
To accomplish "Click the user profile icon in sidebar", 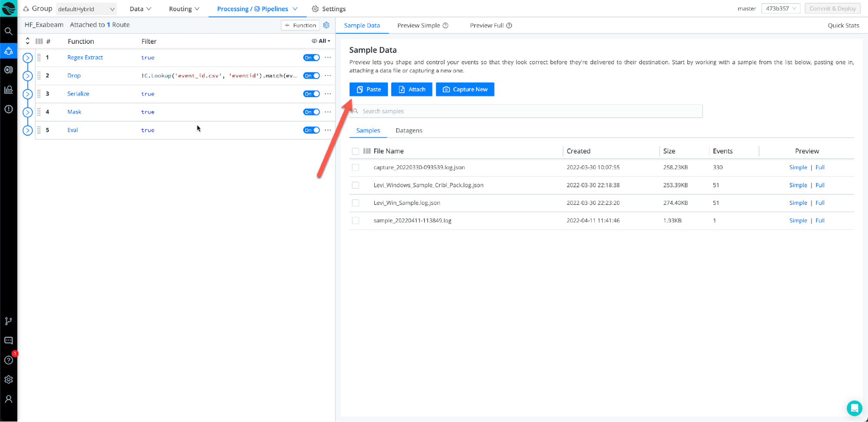I will tap(8, 399).
